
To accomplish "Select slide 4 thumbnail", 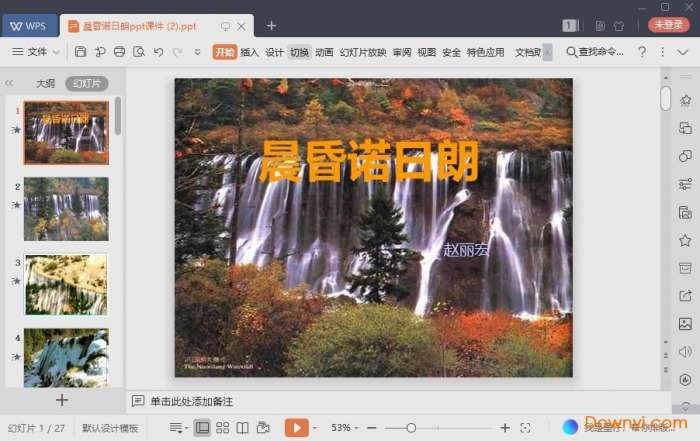I will pos(66,358).
